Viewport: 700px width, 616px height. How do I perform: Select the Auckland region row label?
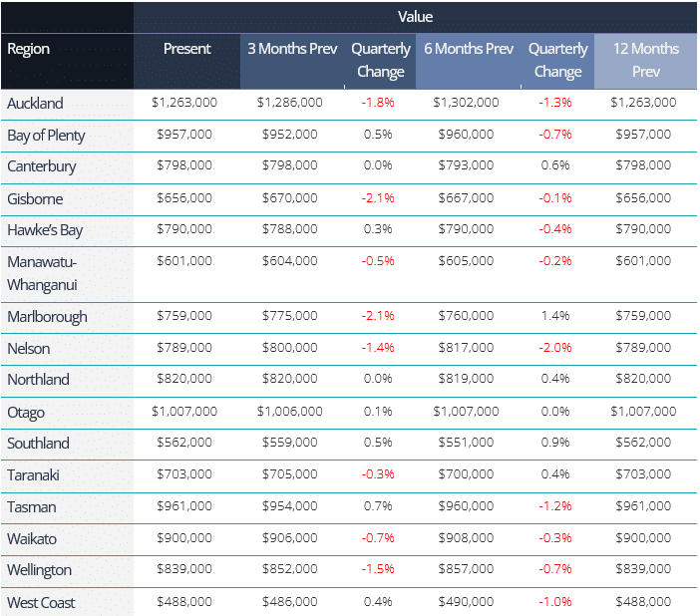click(35, 103)
